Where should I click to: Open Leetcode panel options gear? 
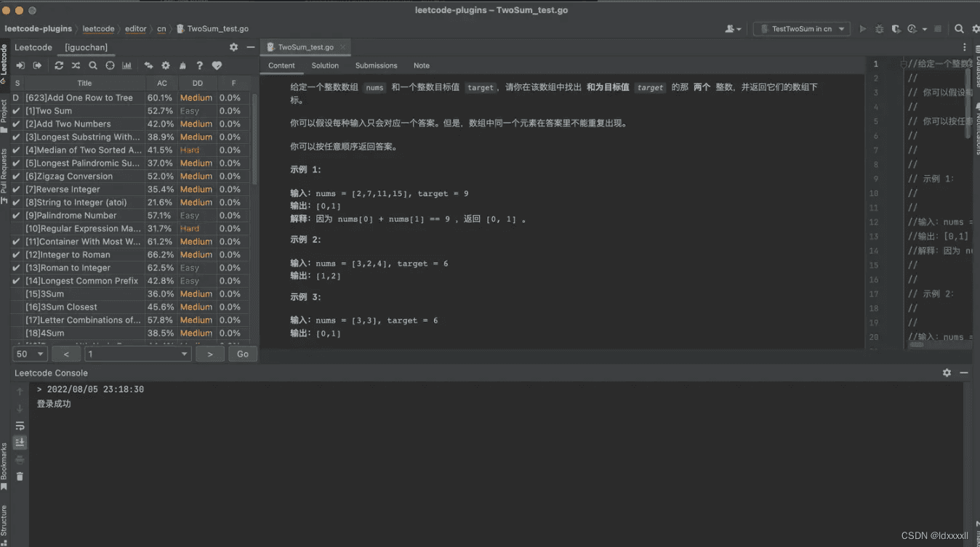click(x=233, y=47)
